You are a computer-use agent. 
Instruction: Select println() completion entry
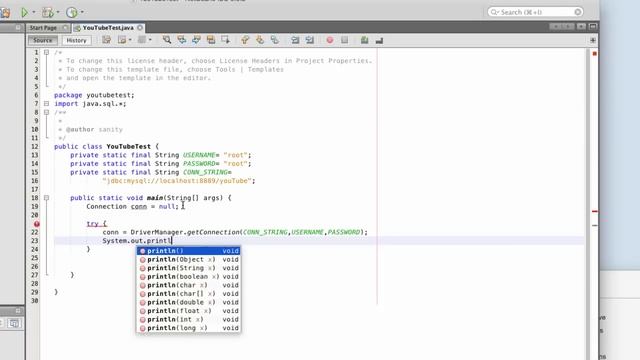click(189, 251)
